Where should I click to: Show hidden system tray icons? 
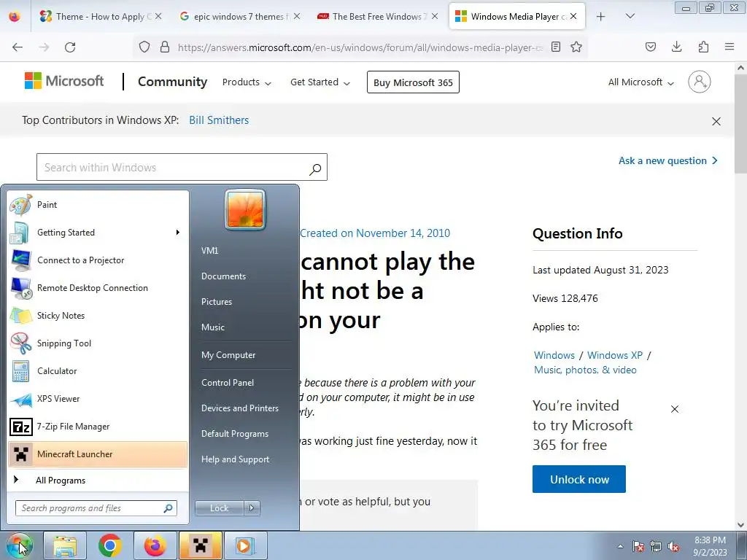(x=620, y=547)
